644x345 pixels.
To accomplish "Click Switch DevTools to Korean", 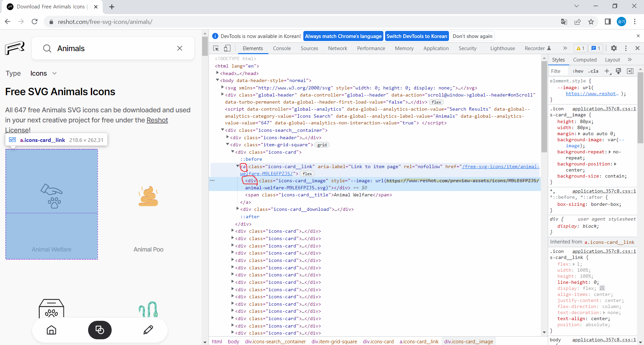I will click(417, 36).
